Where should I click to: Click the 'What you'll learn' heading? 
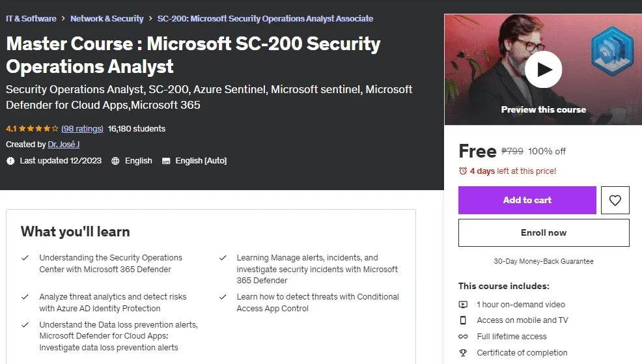[x=76, y=232]
